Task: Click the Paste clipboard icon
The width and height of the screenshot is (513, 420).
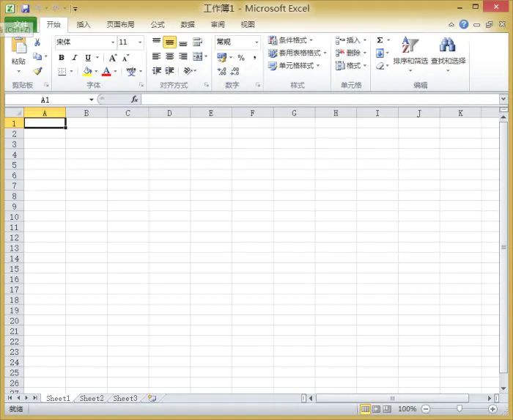Action: pyautogui.click(x=18, y=45)
